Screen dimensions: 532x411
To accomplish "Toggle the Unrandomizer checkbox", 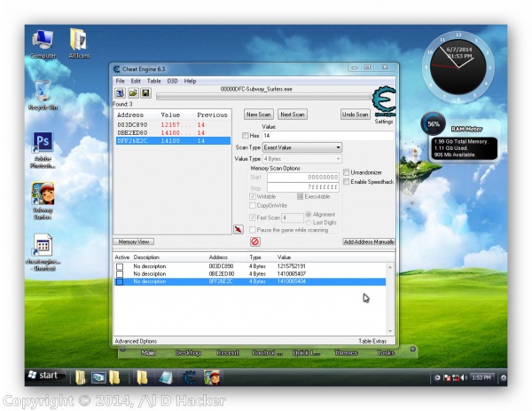I will [x=347, y=171].
